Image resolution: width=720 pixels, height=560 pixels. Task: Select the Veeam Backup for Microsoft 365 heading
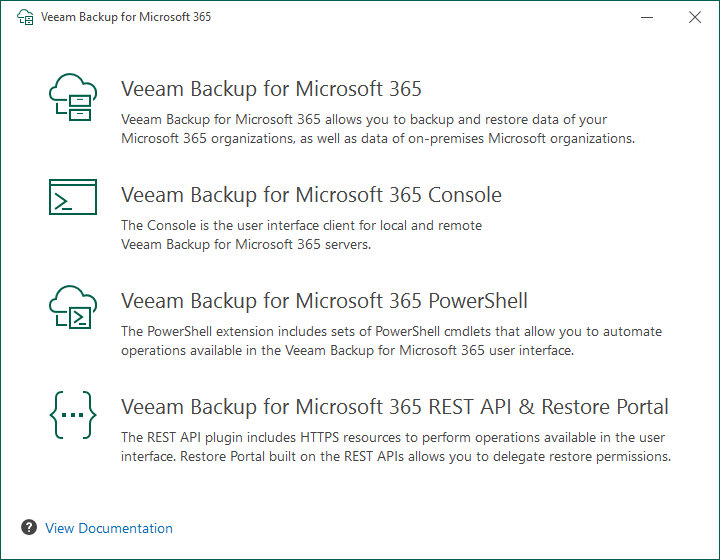pos(271,89)
